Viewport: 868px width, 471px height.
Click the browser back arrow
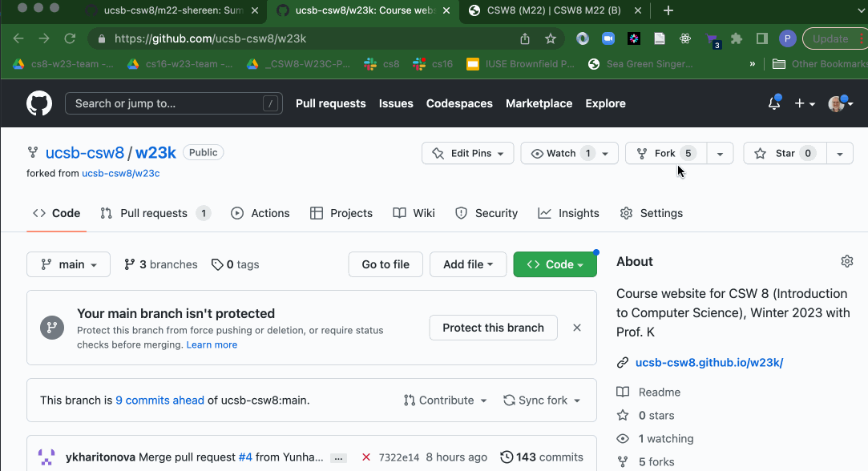tap(18, 38)
